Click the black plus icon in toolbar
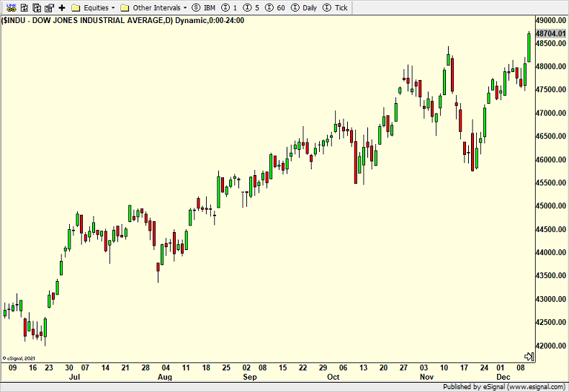 coord(62,8)
